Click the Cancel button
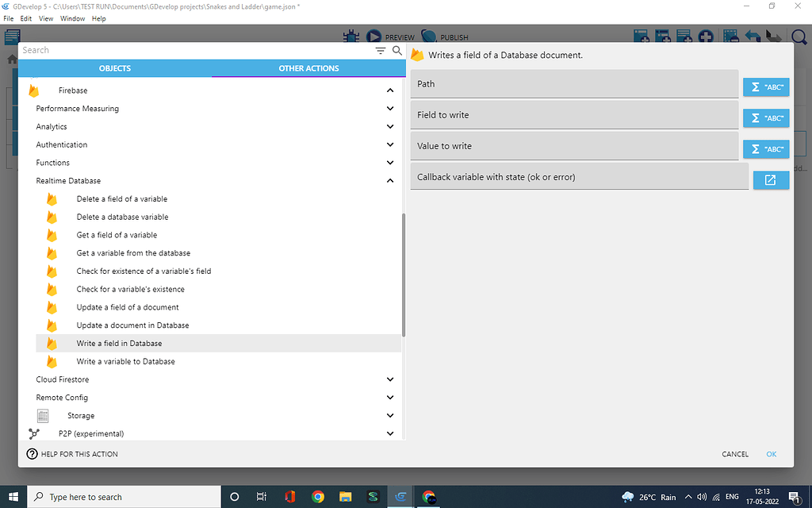 click(735, 454)
